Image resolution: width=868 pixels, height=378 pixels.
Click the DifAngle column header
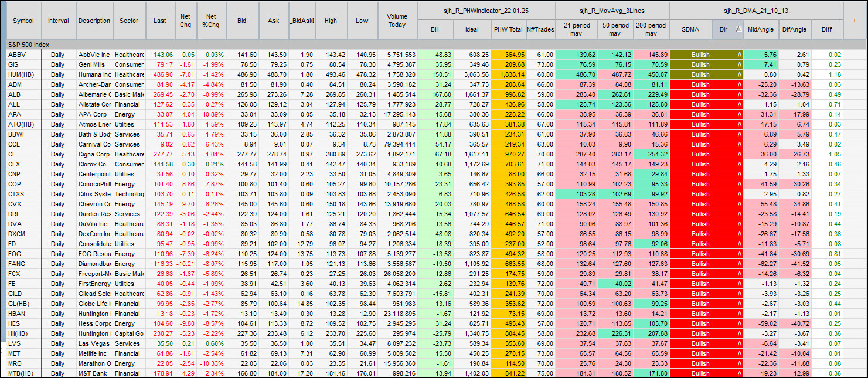795,29
